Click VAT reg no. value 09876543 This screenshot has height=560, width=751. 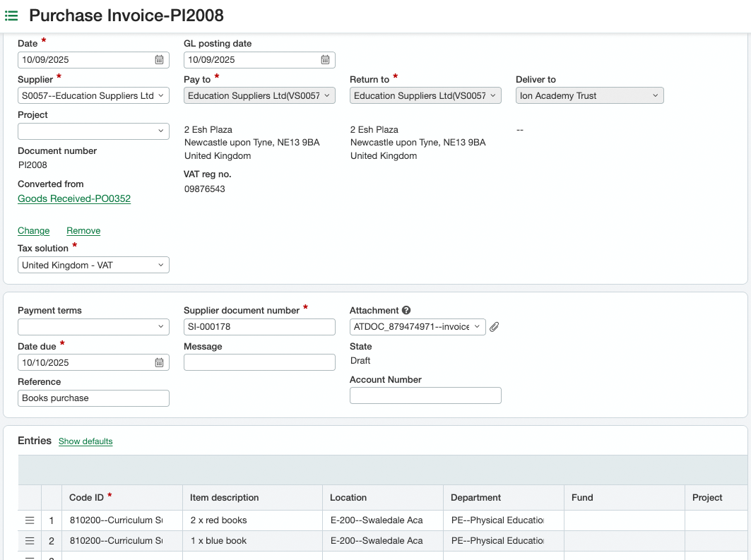tap(204, 189)
